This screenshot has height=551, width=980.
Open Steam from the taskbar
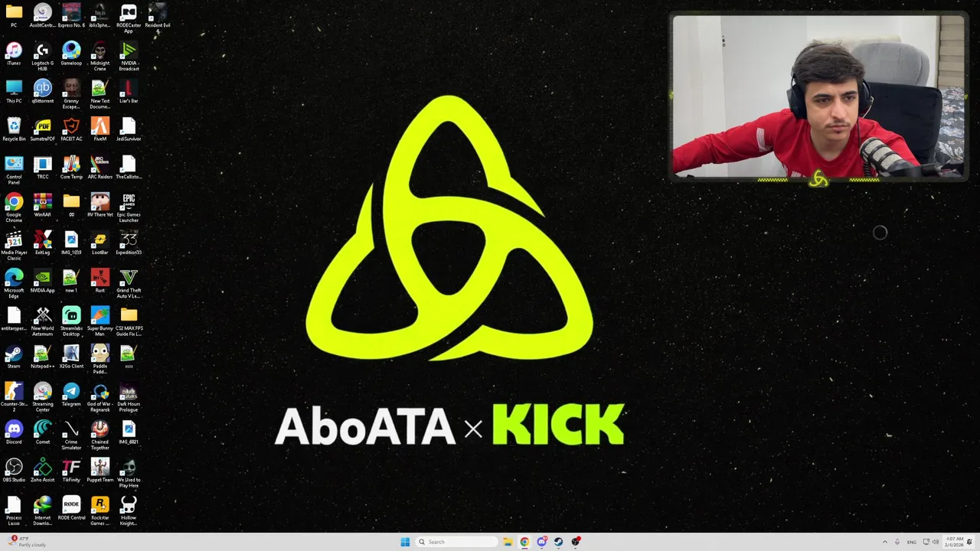(559, 542)
